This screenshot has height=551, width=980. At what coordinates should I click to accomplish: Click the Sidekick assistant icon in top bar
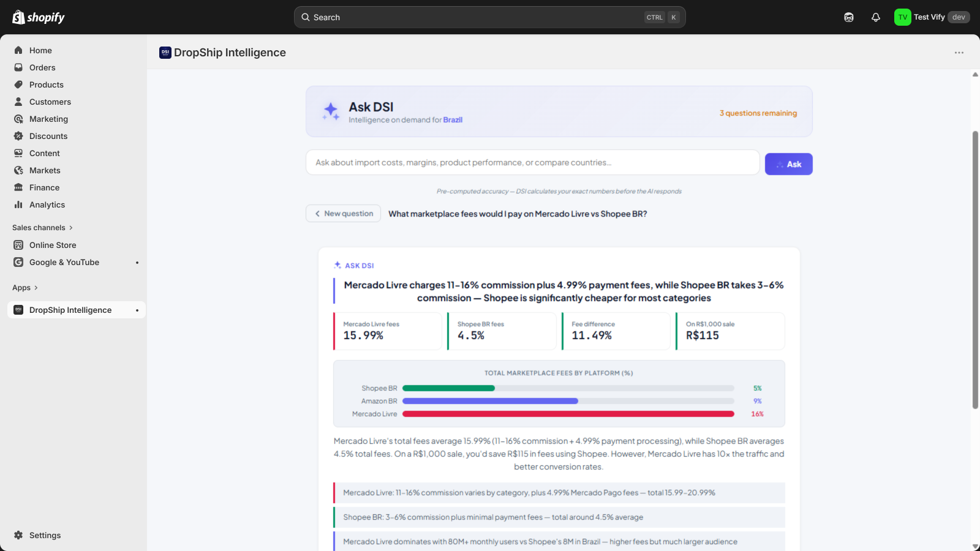tap(849, 17)
